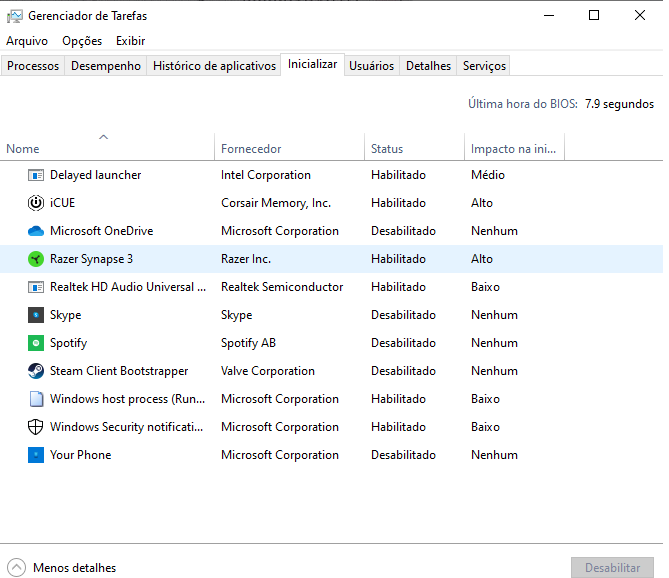
Task: Switch to Histórico de aplicativos tab
Action: click(214, 66)
